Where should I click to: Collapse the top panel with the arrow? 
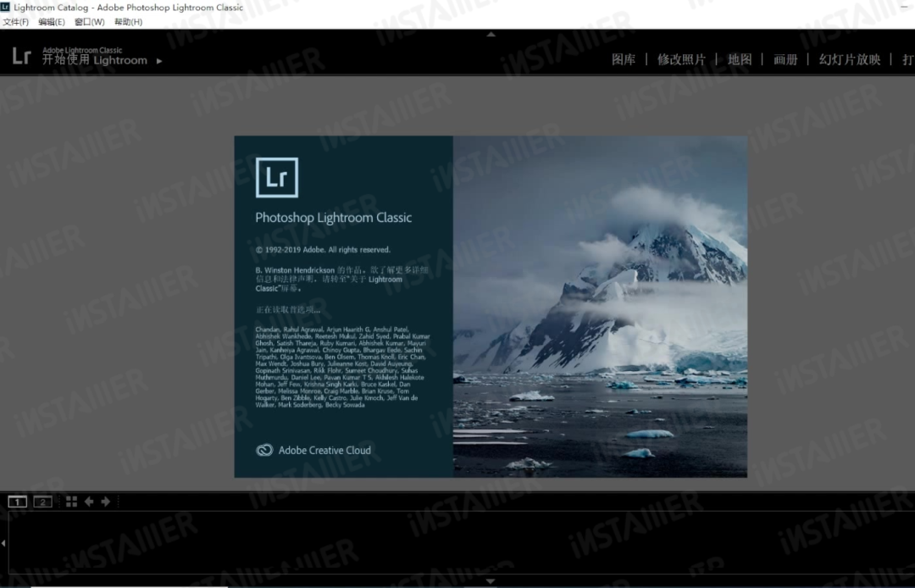click(491, 35)
